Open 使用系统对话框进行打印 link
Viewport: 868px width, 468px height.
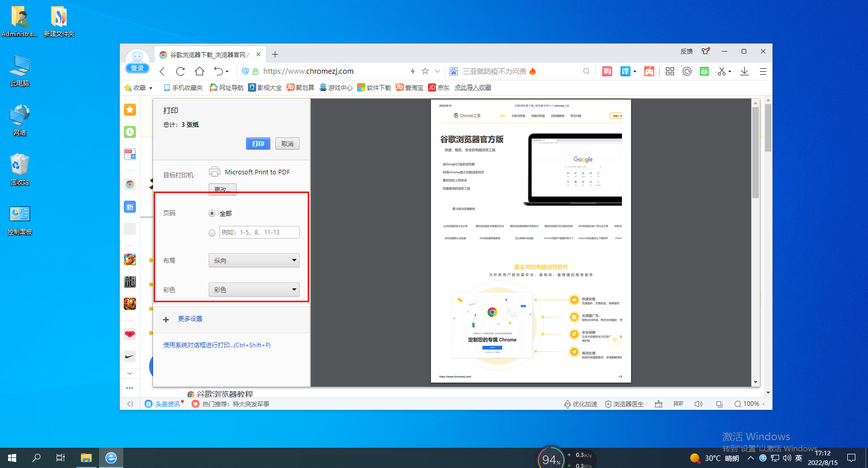pos(217,345)
